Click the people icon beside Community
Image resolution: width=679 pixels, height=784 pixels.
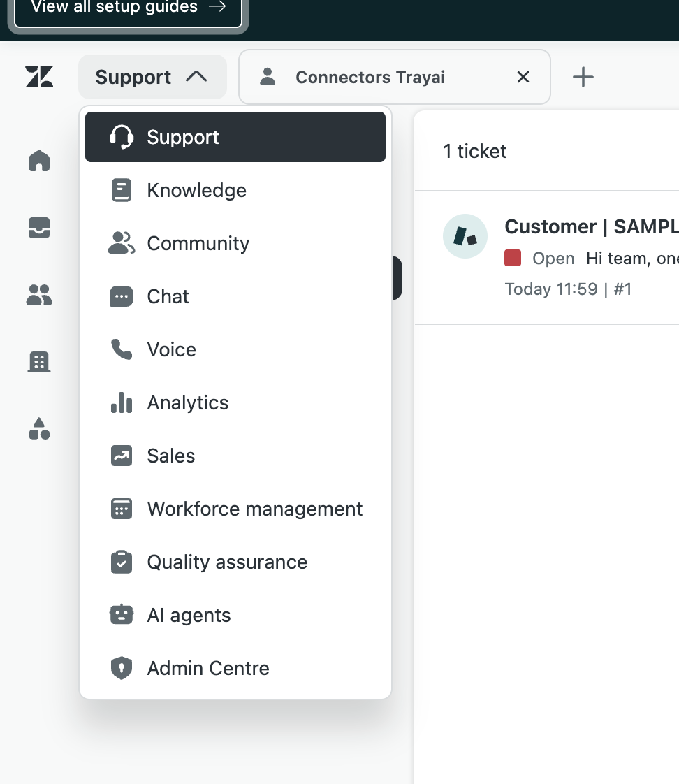(122, 243)
